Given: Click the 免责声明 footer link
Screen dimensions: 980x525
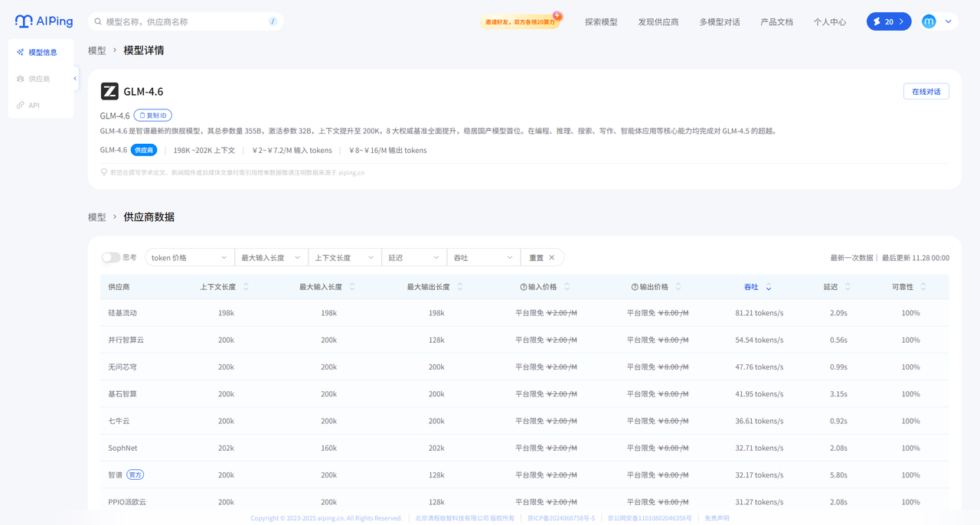Looking at the screenshot, I should coord(717,518).
